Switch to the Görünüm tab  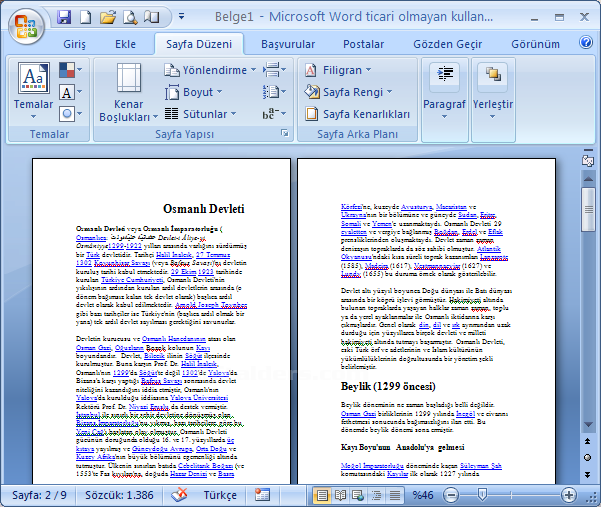pos(535,44)
